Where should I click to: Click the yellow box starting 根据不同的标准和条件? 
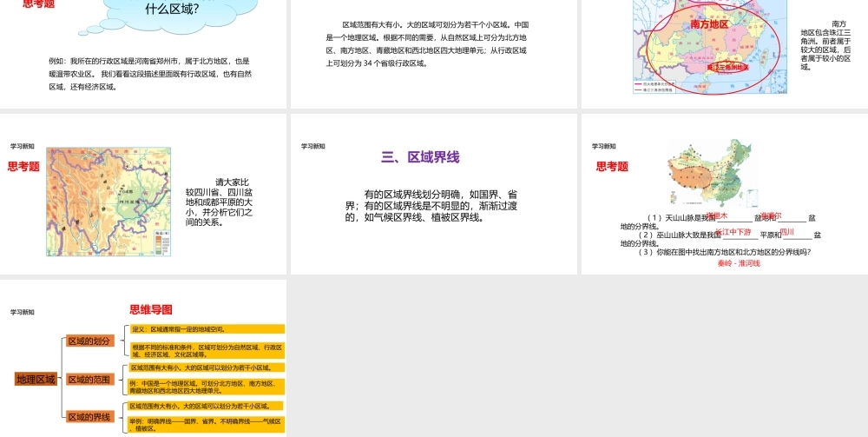[207, 351]
